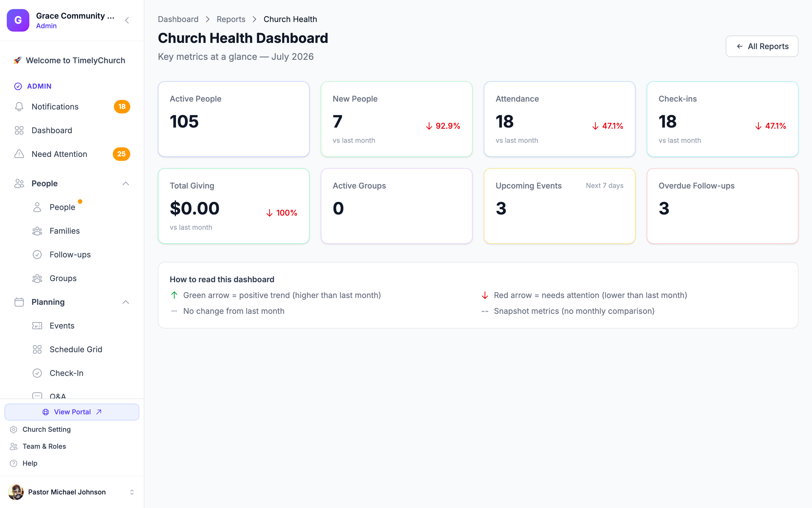Click the View Portal button
The image size is (812, 508).
click(72, 412)
